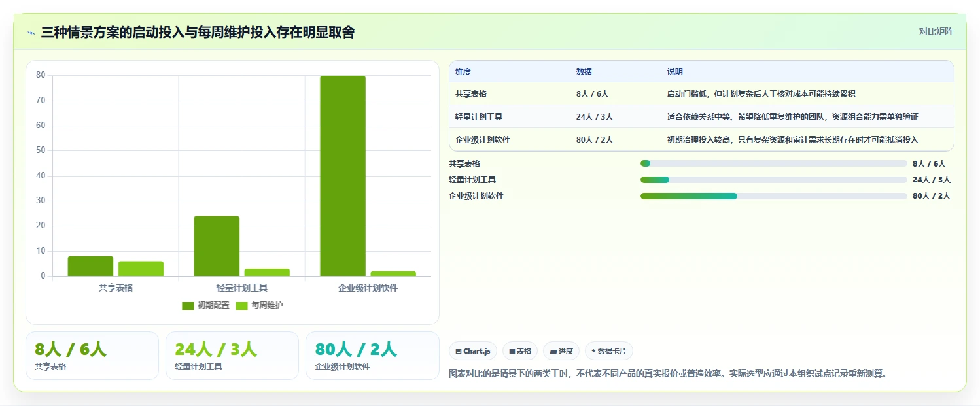Click the 共享表格 每周维护 bar in chart
980x406 pixels.
[x=141, y=269]
